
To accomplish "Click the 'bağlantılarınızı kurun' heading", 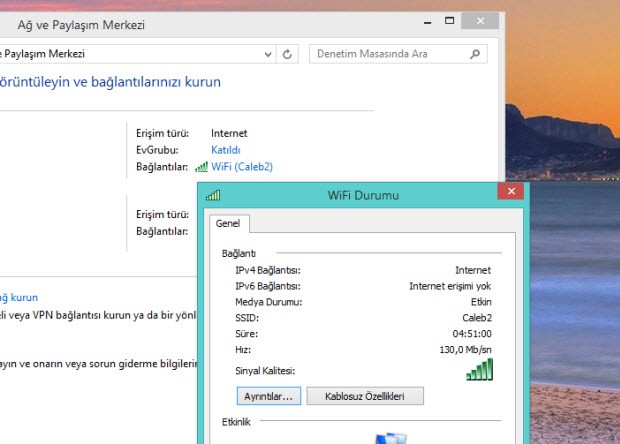I will point(156,82).
